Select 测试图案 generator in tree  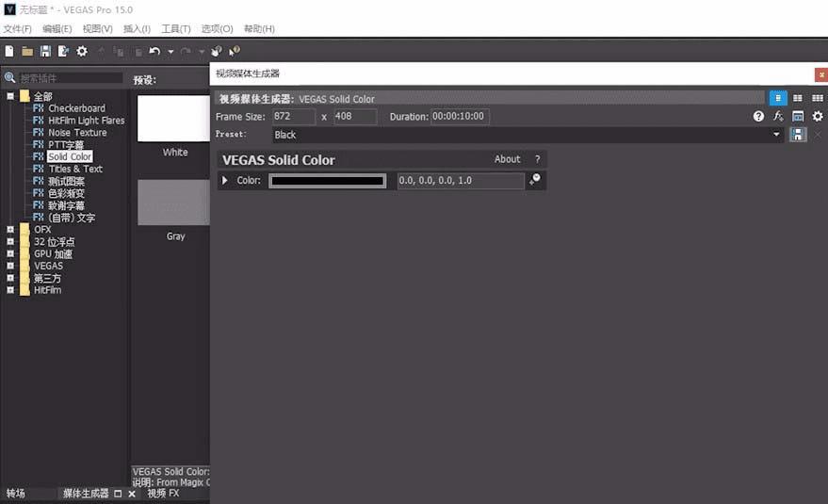click(67, 181)
